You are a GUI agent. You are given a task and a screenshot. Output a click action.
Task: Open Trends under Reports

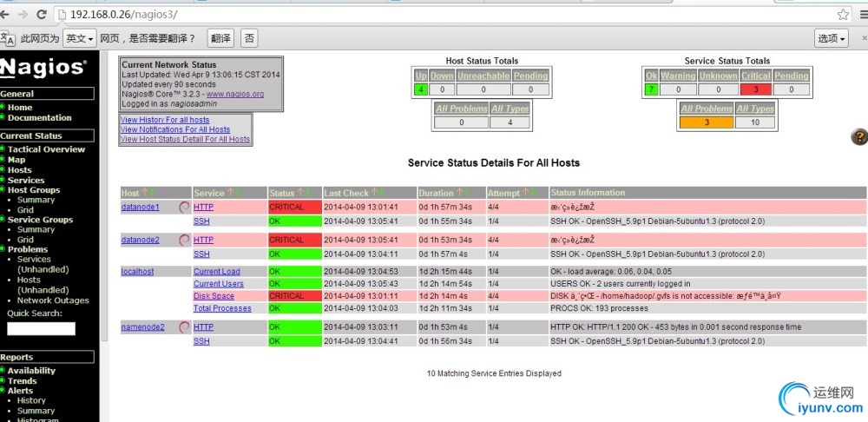point(23,381)
